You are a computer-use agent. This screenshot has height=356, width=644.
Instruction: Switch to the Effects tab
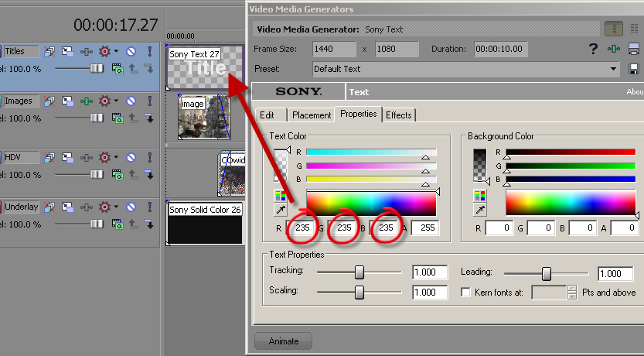(x=399, y=115)
